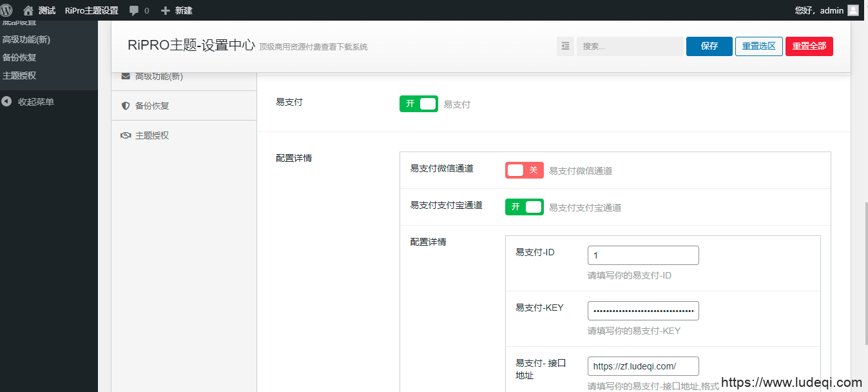Click the 请填写你的易支付-KEY hint text
868x392 pixels.
click(x=634, y=331)
